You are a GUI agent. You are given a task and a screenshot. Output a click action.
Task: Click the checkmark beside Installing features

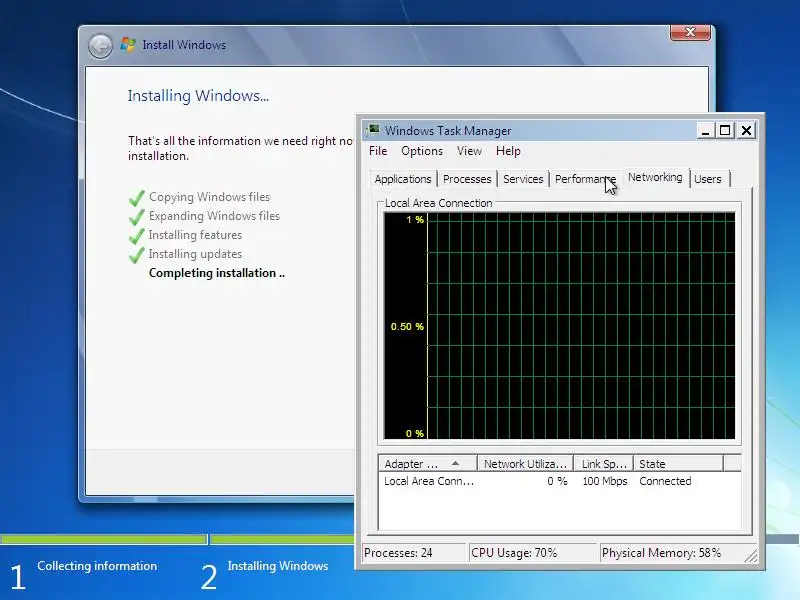(137, 235)
